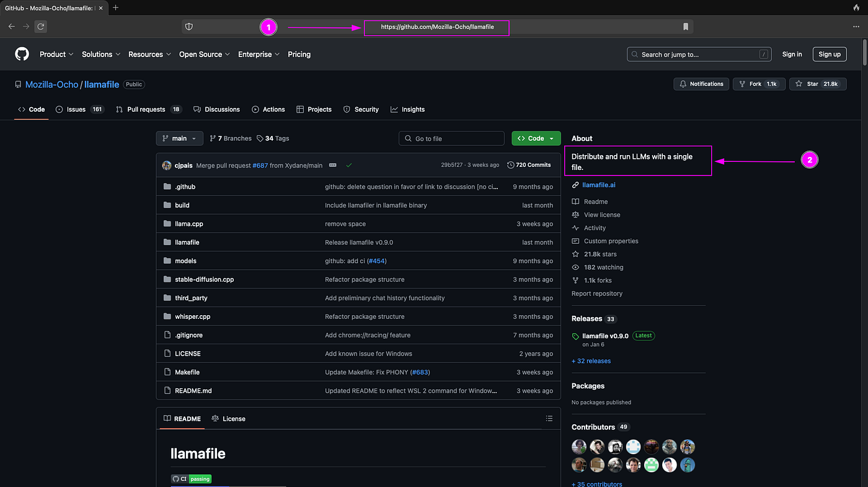Open the README outline list icon
This screenshot has height=487, width=868.
pos(549,419)
